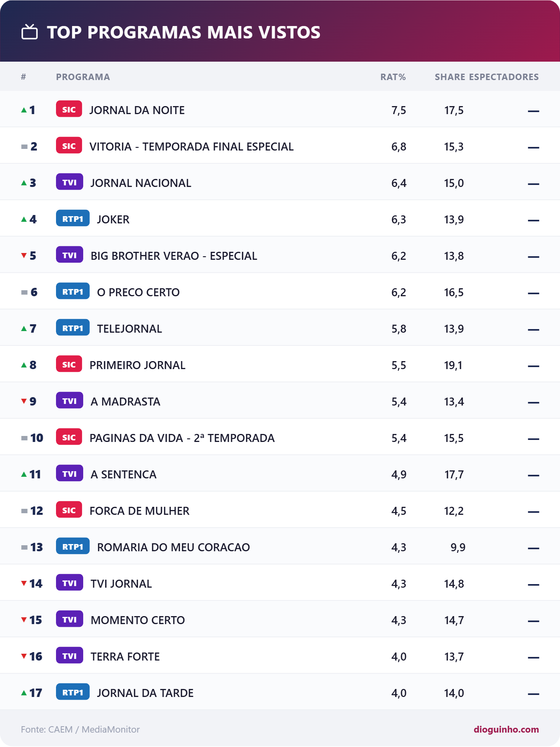Click the green up arrow at rank 1
Screen dimensions: 560x747
(x=24, y=110)
